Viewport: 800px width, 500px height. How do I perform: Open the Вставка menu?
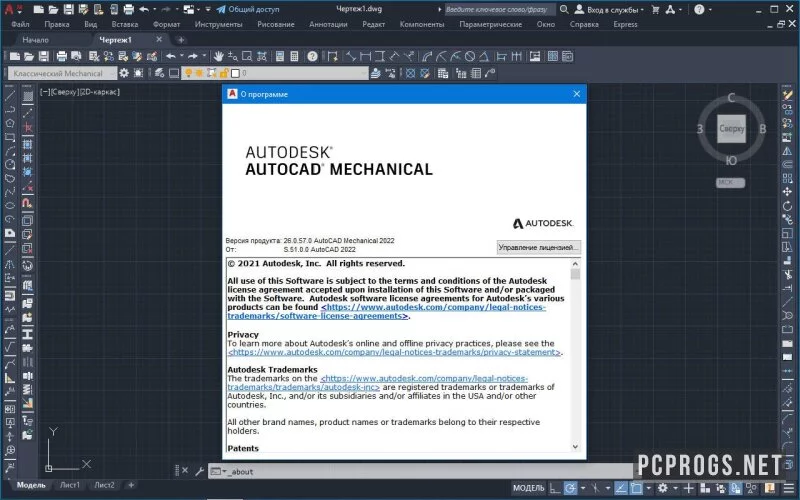pyautogui.click(x=124, y=24)
